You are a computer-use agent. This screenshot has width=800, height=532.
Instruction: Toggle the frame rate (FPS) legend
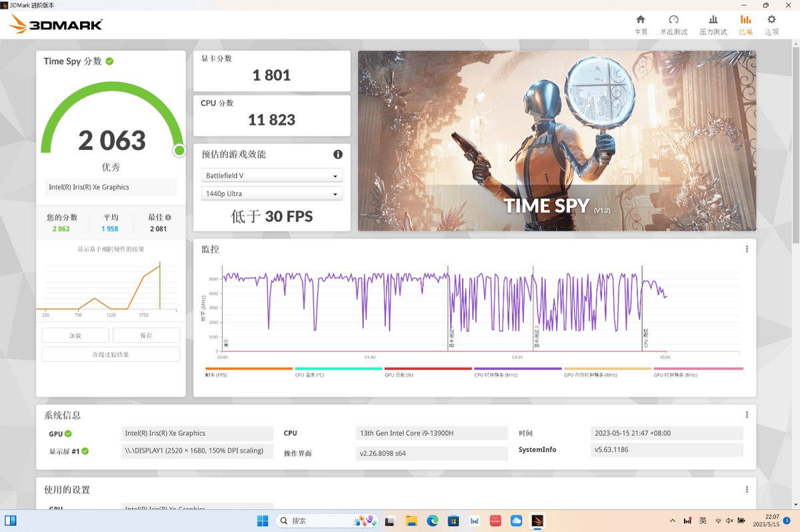tap(249, 371)
